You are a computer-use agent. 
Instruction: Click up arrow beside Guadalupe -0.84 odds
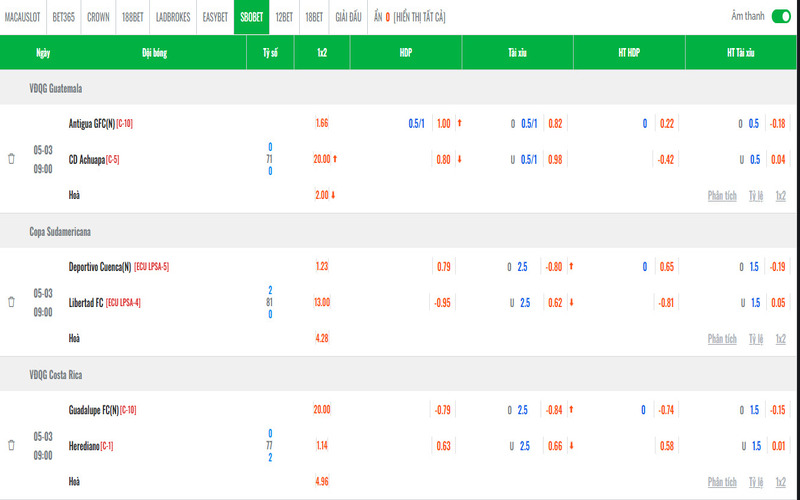[x=571, y=409]
